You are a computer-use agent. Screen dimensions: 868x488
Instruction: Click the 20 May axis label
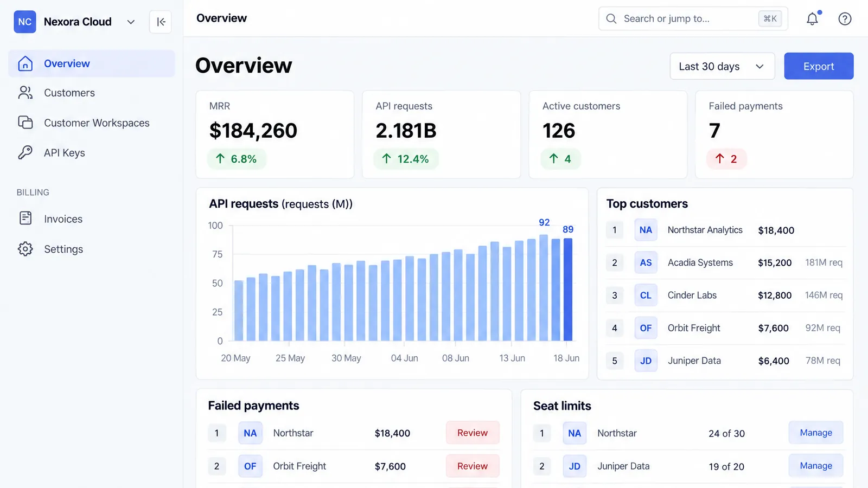(x=235, y=358)
